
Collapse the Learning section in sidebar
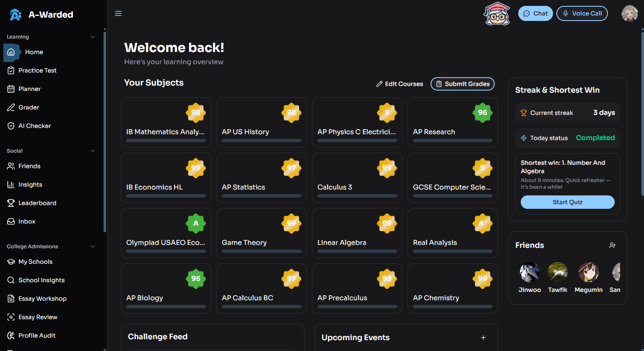(93, 37)
